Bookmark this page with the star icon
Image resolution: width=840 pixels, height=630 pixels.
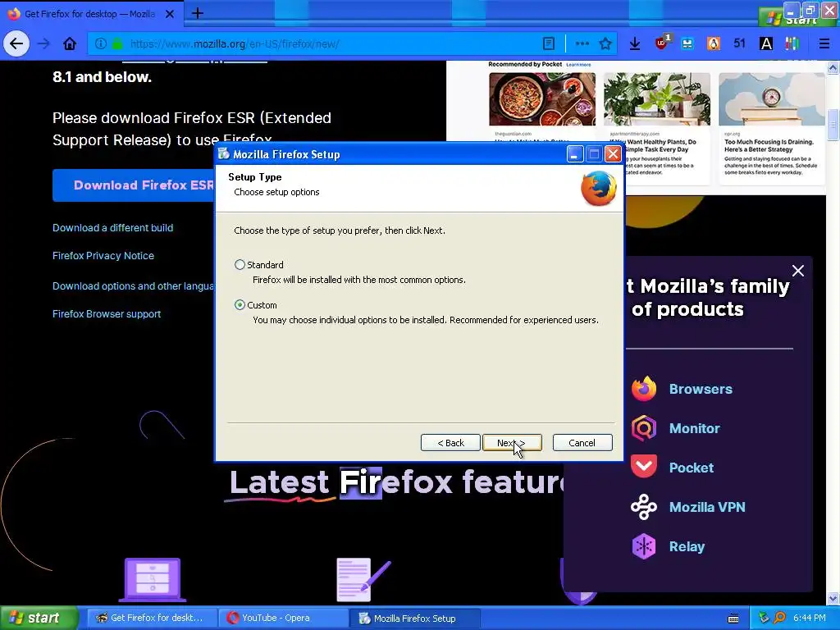[605, 44]
